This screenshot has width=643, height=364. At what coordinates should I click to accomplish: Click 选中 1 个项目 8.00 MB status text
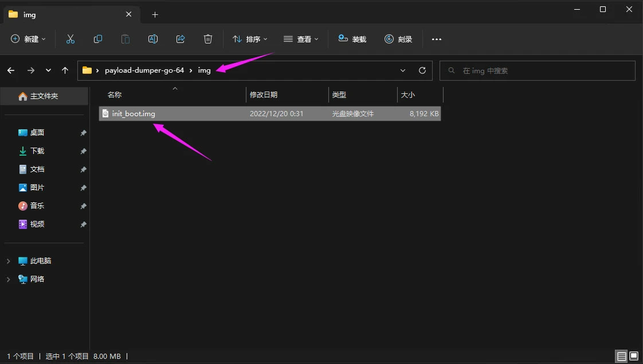pyautogui.click(x=83, y=356)
